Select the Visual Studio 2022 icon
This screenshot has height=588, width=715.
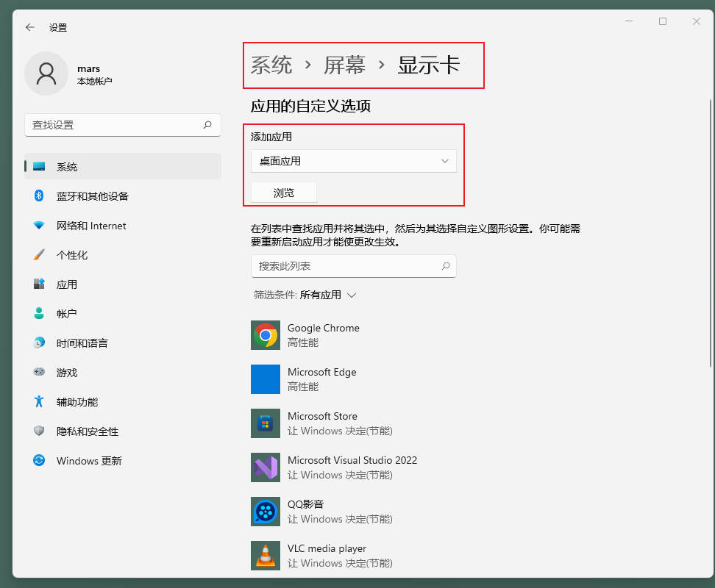[x=266, y=467]
